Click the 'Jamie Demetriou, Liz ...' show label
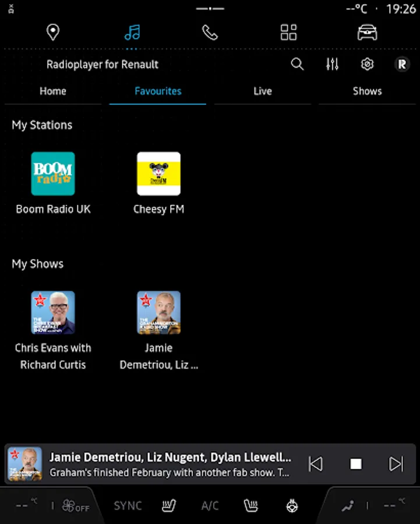 (x=158, y=356)
